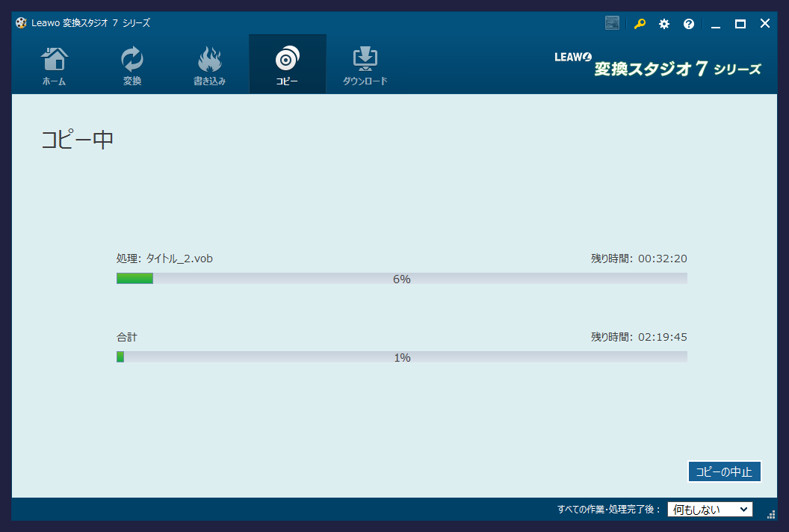Open the 書き込み (Burn) module
This screenshot has height=532, width=789.
(x=209, y=66)
